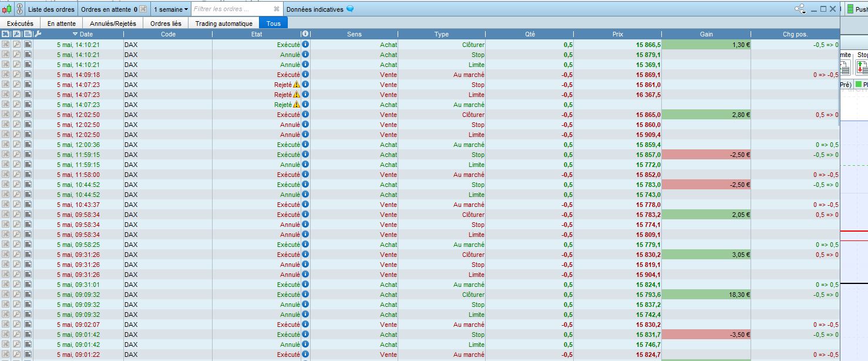The image size is (868, 361).
Task: Click the Stop order icon in background window
Action: [862, 68]
